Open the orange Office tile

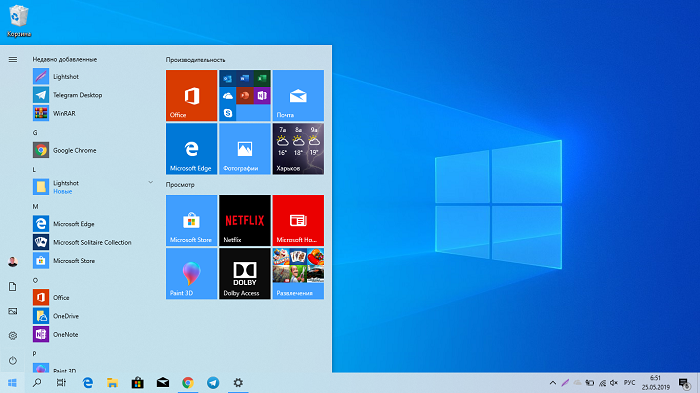(192, 95)
